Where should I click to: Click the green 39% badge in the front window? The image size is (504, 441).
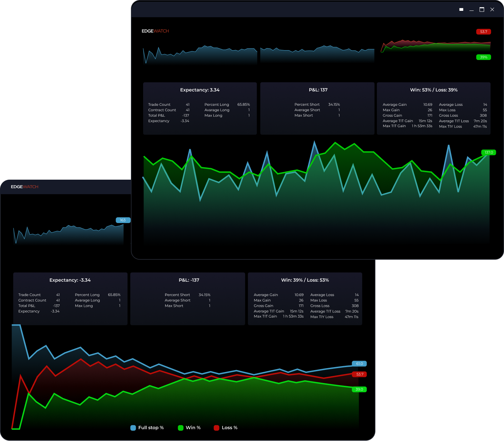pyautogui.click(x=484, y=57)
